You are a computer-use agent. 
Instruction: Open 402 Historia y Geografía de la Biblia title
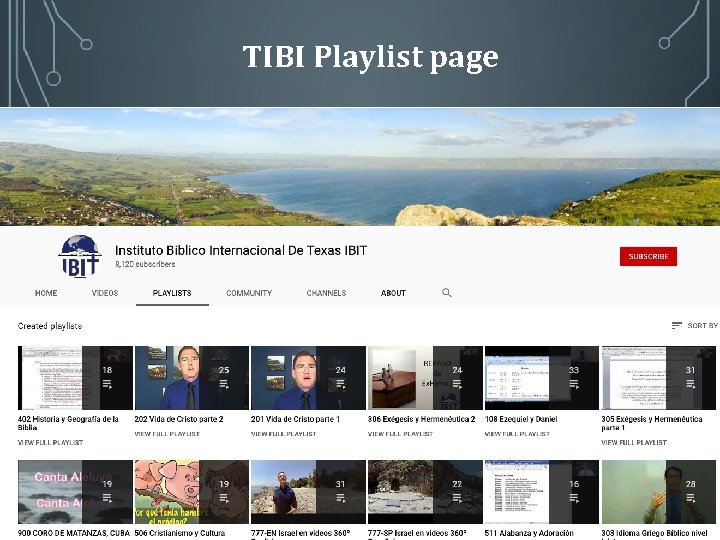pyautogui.click(x=68, y=423)
